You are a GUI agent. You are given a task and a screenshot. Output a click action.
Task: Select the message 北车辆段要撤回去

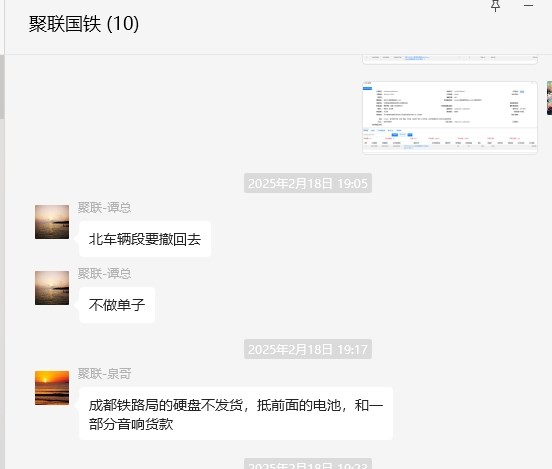[x=145, y=239]
